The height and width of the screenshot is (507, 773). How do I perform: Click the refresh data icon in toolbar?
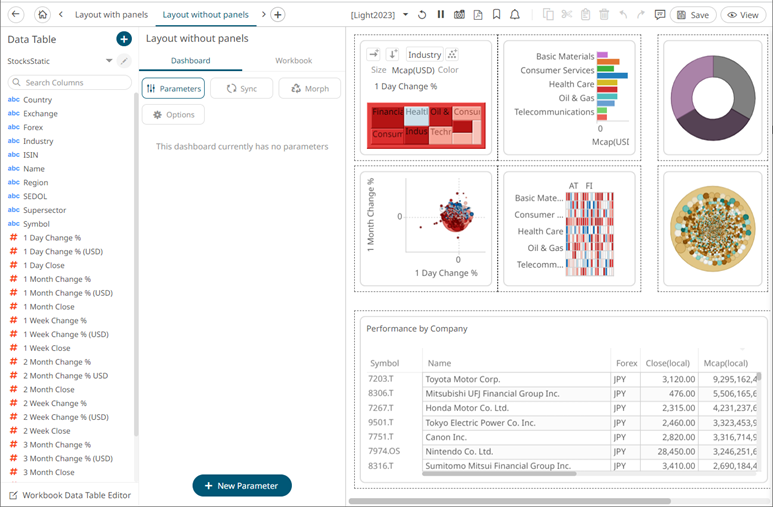(422, 15)
